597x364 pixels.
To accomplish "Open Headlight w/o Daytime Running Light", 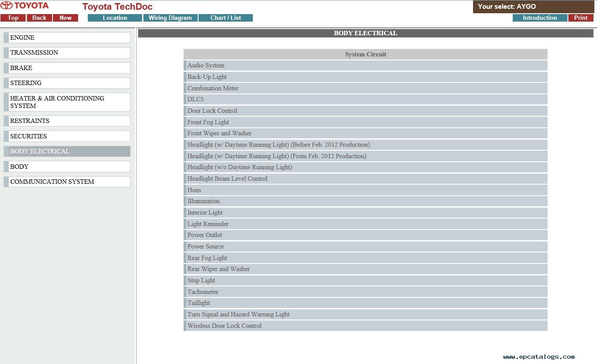I will pyautogui.click(x=365, y=167).
